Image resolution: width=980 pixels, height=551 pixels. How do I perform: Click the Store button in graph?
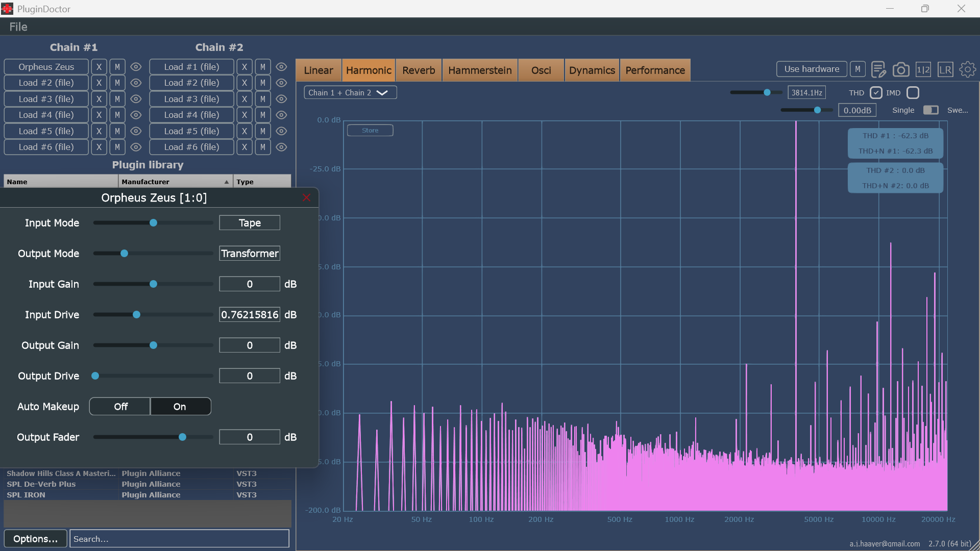370,131
